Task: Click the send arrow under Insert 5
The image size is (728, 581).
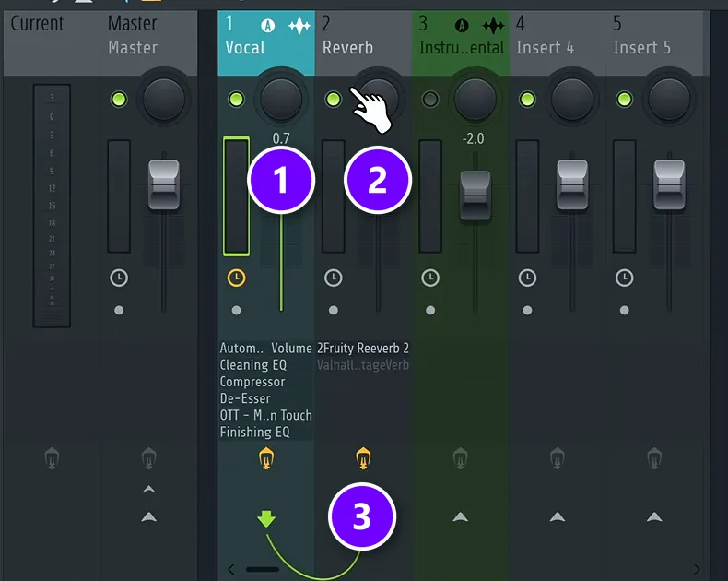Action: click(x=654, y=516)
